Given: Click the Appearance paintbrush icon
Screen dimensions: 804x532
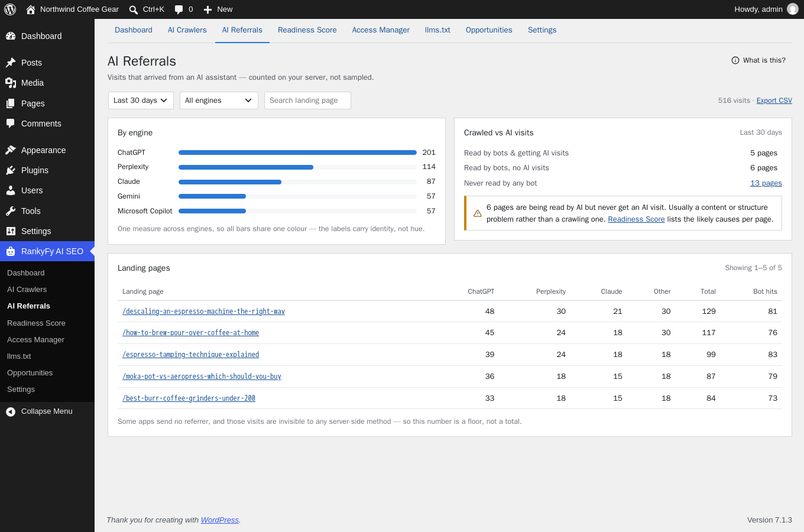Looking at the screenshot, I should click(x=11, y=150).
